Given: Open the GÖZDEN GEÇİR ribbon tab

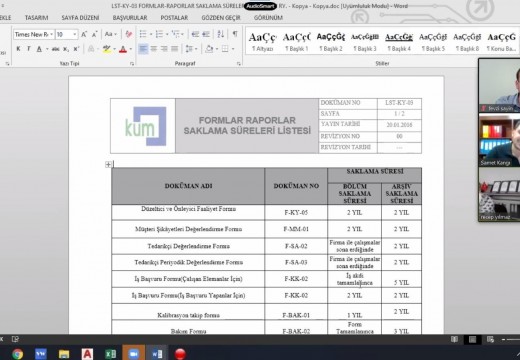Looking at the screenshot, I should tap(221, 18).
